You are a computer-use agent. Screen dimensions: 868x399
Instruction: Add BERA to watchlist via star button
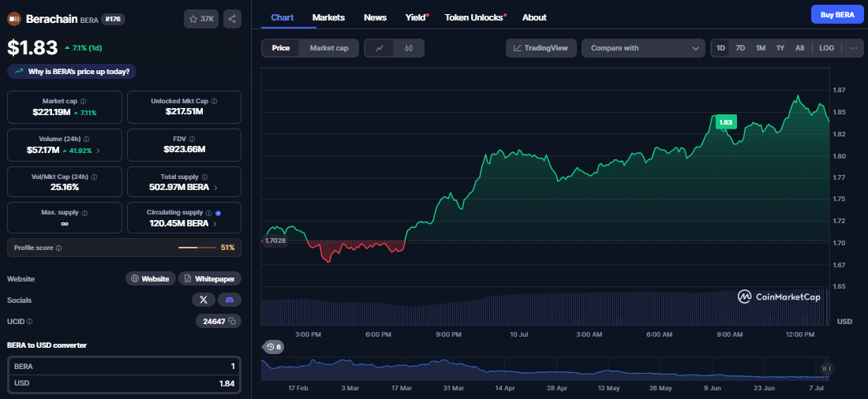[x=201, y=19]
